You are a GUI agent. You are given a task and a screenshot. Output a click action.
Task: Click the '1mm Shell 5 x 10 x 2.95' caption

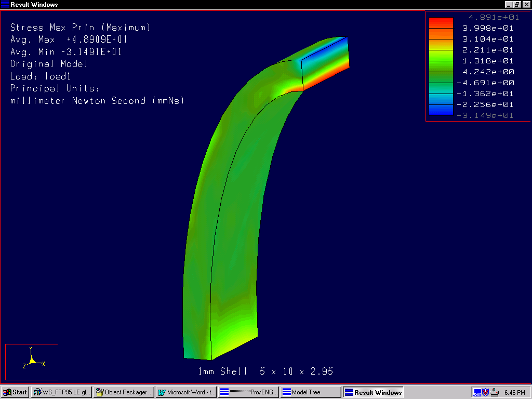(265, 371)
